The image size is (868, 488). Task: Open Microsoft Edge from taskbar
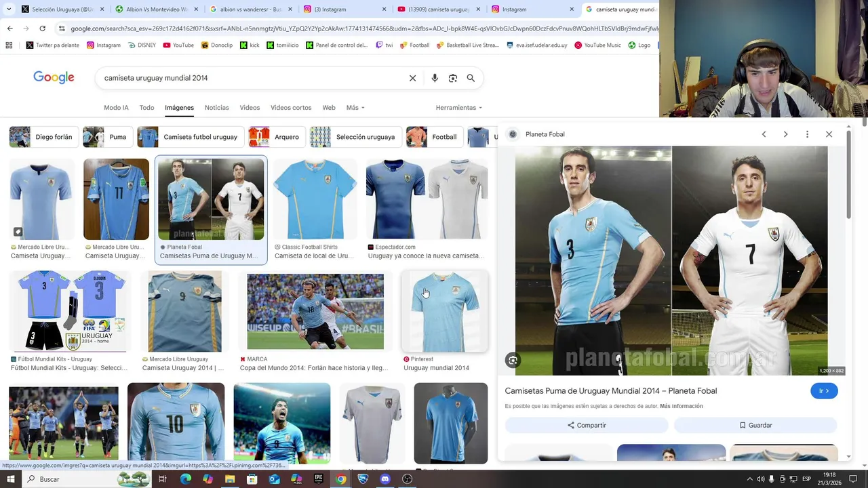click(x=185, y=479)
